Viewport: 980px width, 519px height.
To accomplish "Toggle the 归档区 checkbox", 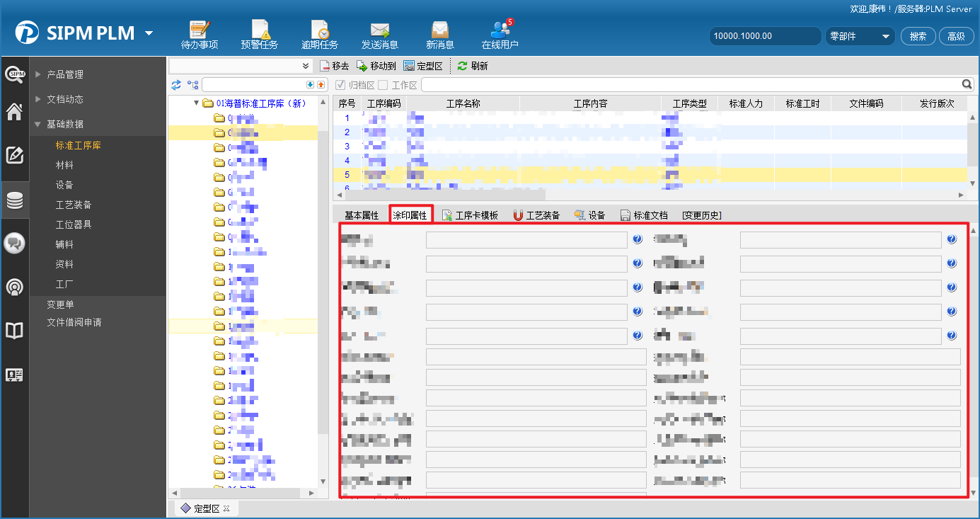I will click(x=340, y=85).
